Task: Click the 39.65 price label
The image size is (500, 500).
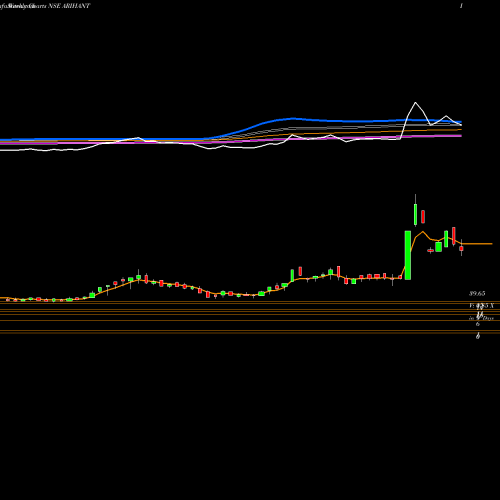Action: [477, 294]
